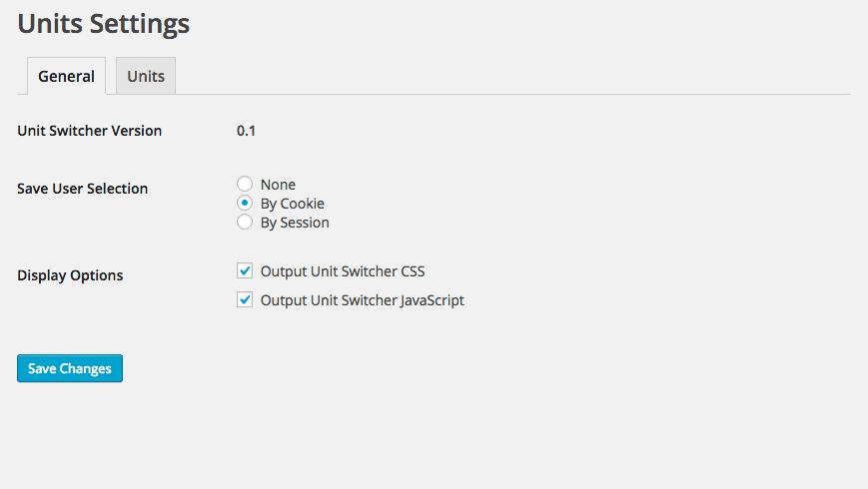This screenshot has width=868, height=489.
Task: Click the "Output Unit Switcher CSS" label text
Action: point(343,270)
